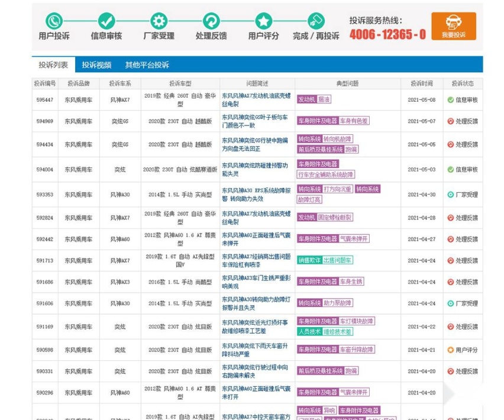Click the red status icon in row 592442
The image size is (504, 420).
(450, 239)
